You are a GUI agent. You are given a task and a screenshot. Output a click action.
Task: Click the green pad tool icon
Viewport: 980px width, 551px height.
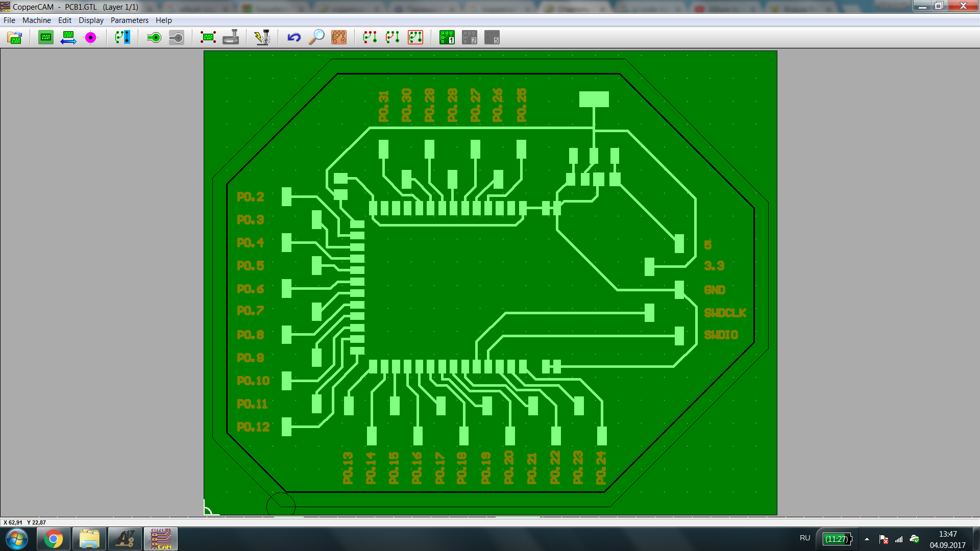pos(154,38)
